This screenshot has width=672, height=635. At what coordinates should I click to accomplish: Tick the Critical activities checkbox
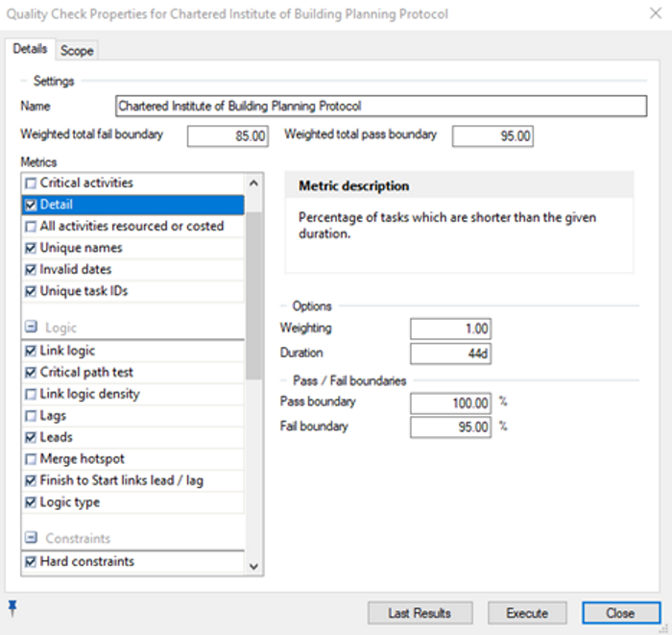[31, 183]
